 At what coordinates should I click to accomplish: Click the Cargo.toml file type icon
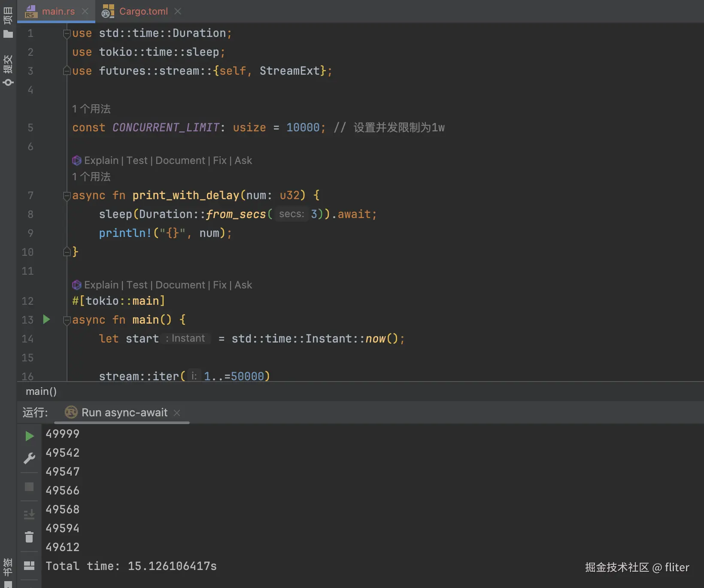[x=108, y=11]
